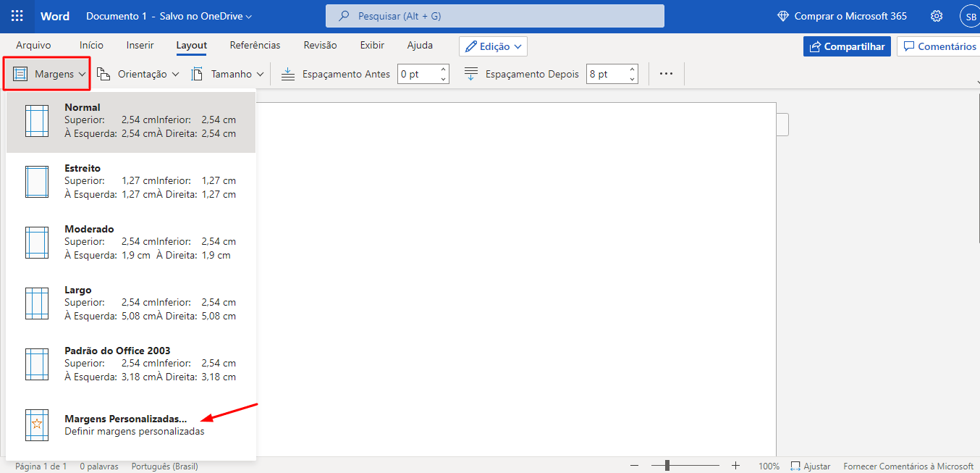
Task: Click the zoom slider handle
Action: (667, 466)
